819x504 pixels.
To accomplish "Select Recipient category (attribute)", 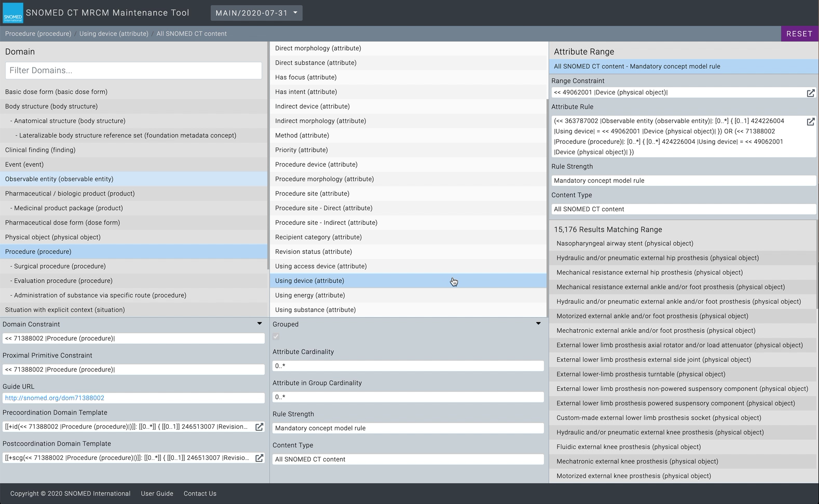I will point(408,237).
